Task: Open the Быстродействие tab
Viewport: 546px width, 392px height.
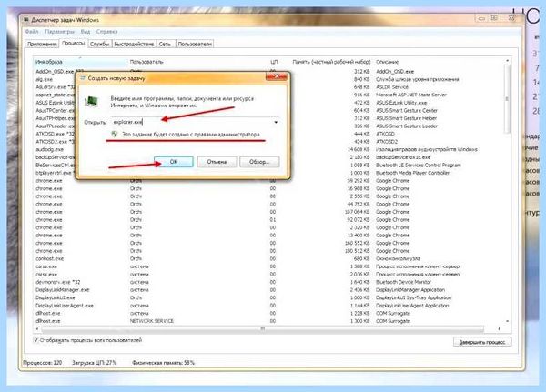Action: tap(134, 45)
